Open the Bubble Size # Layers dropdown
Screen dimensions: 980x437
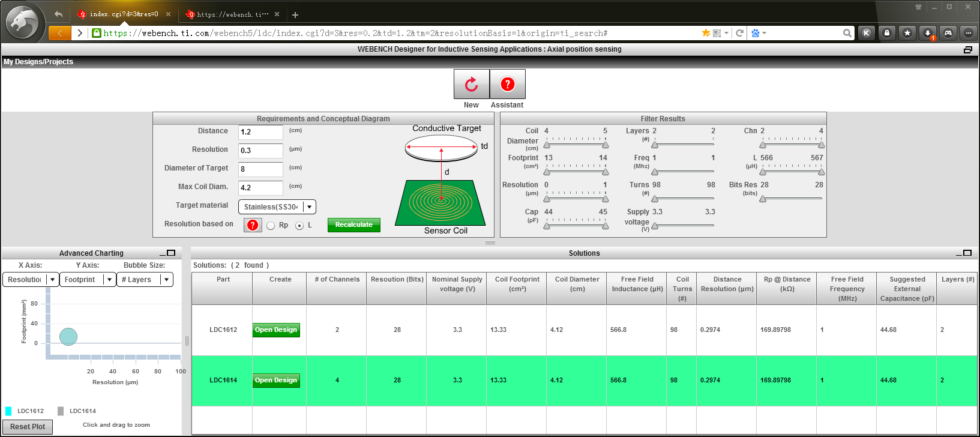pos(145,280)
